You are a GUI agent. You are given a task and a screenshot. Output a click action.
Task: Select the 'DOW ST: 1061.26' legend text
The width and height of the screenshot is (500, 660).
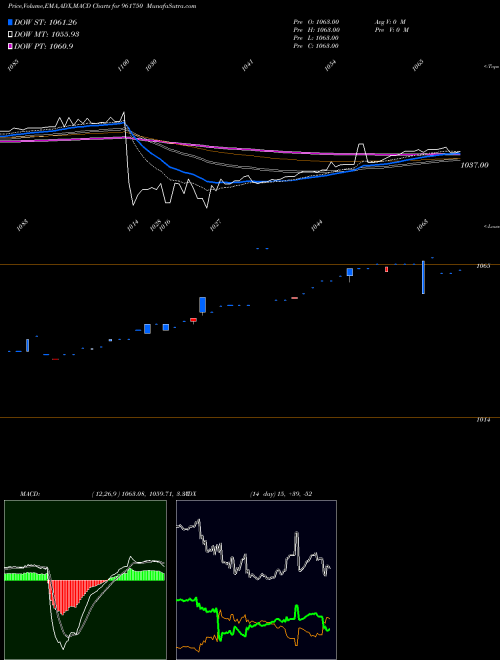(45, 22)
